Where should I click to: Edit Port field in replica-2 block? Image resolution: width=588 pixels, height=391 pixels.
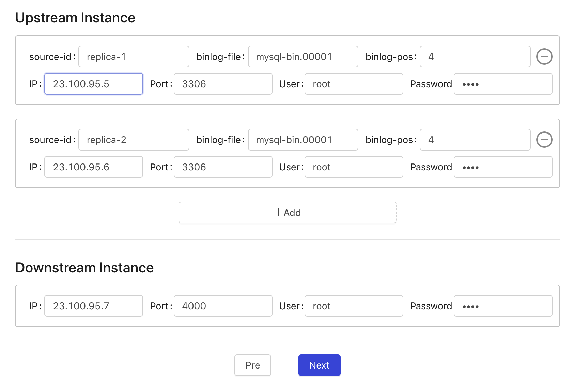(223, 167)
